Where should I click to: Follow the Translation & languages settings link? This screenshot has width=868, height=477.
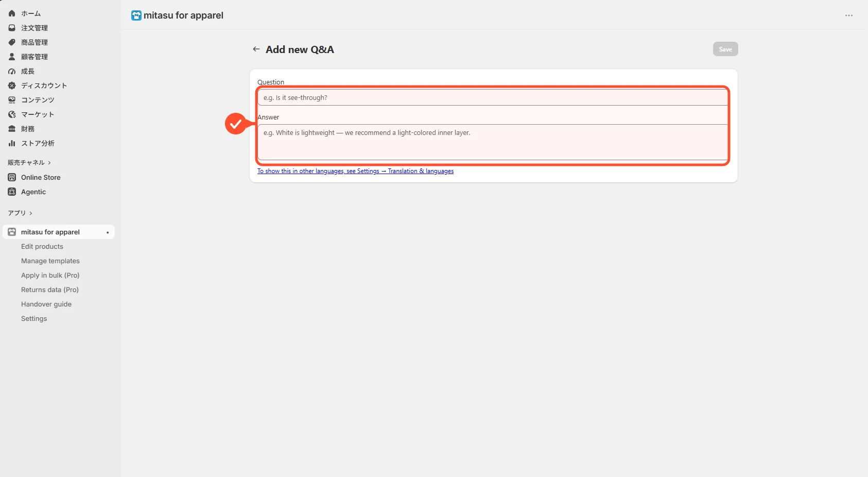tap(355, 171)
